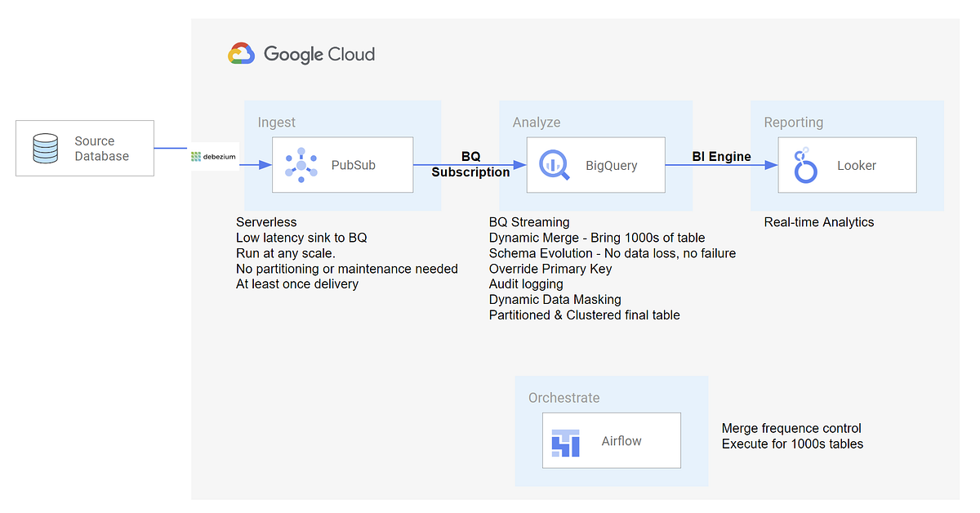Enable the Audit logging feature
Screen dimensions: 980x513
[x=526, y=283]
